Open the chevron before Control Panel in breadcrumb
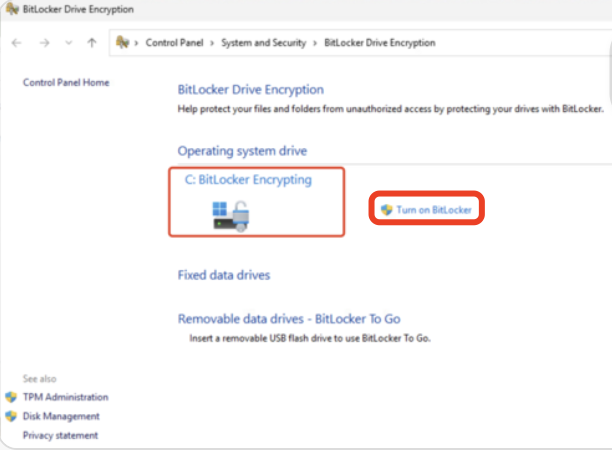The height and width of the screenshot is (450, 612). point(136,43)
